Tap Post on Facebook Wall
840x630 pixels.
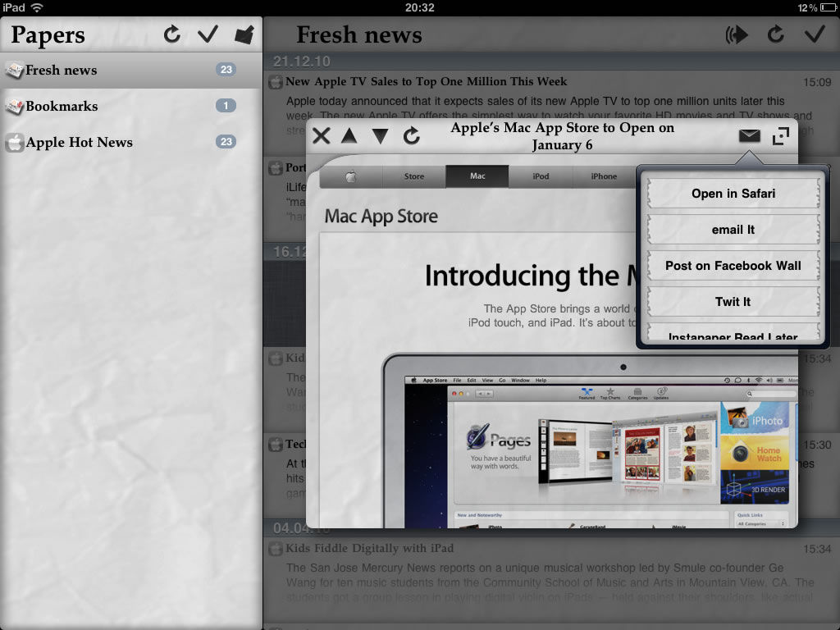733,265
